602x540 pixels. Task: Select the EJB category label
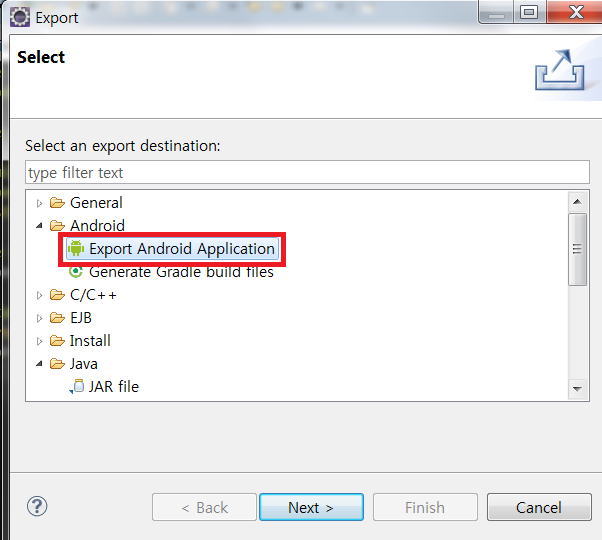coord(81,318)
